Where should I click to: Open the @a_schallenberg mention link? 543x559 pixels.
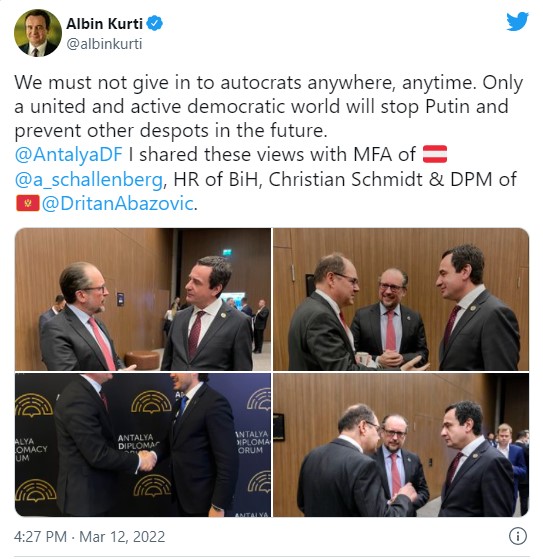(x=89, y=179)
